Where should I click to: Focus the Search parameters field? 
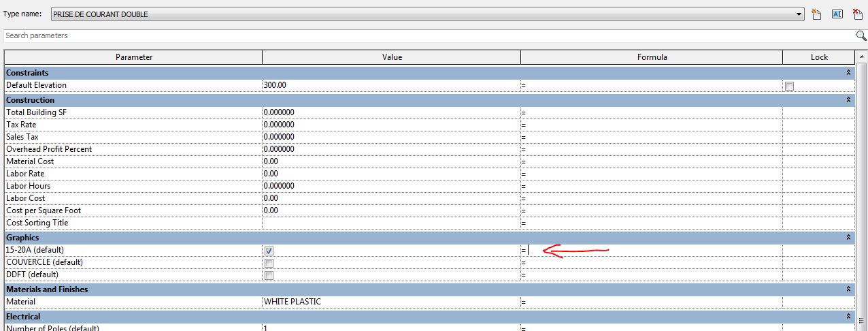coord(429,35)
